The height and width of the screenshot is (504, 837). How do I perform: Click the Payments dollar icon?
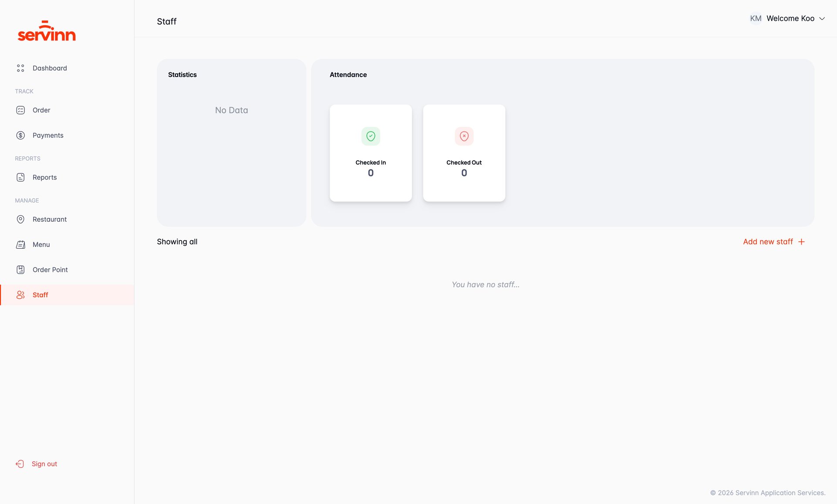(x=20, y=135)
